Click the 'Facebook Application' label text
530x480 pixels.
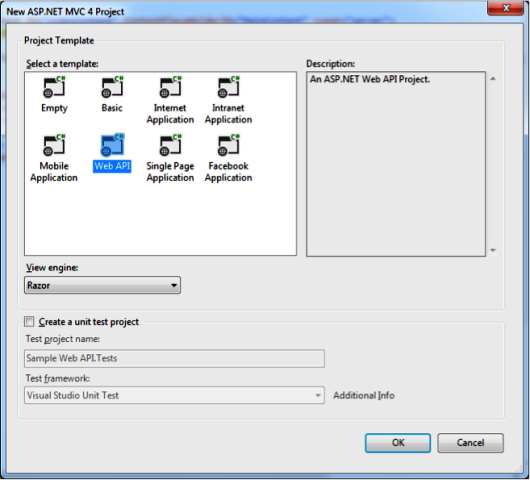click(x=228, y=172)
